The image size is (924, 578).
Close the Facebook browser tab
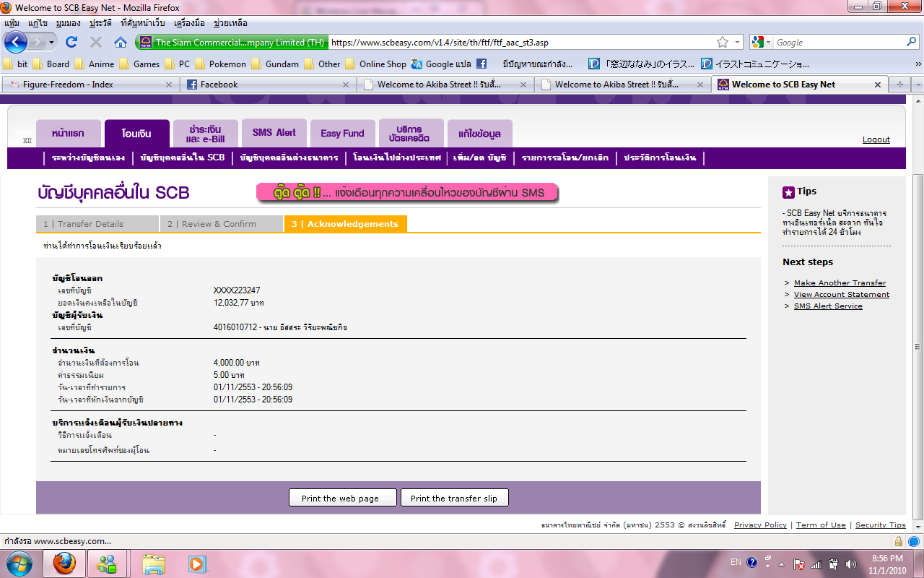click(x=346, y=85)
